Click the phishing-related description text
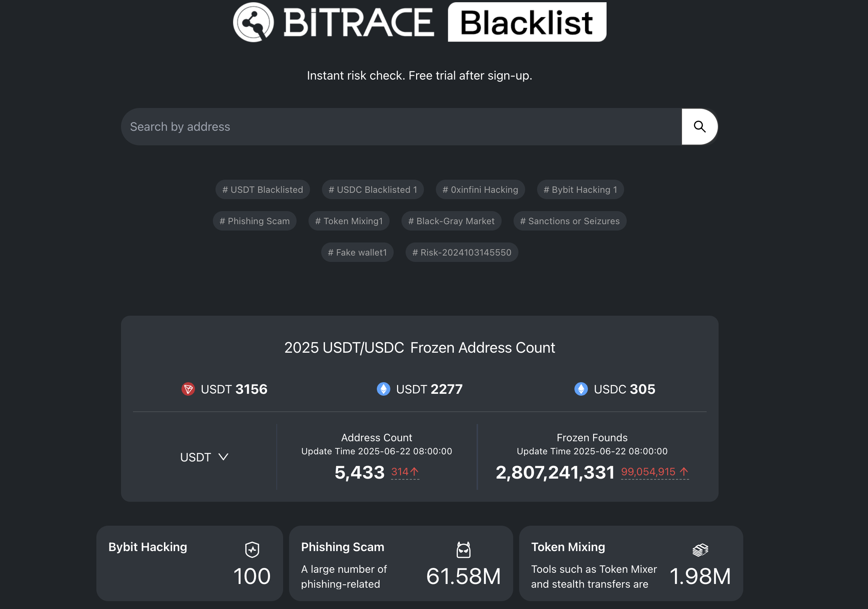868x609 pixels. [x=344, y=576]
